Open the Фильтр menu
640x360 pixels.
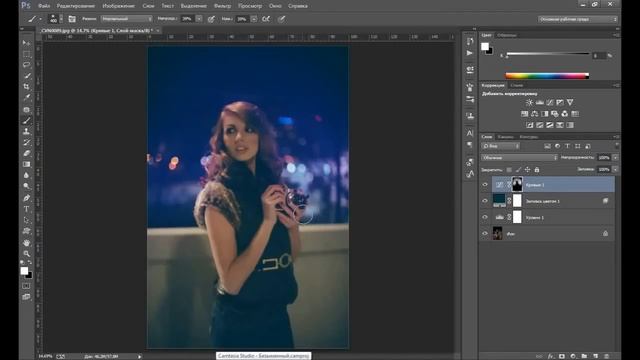point(222,6)
